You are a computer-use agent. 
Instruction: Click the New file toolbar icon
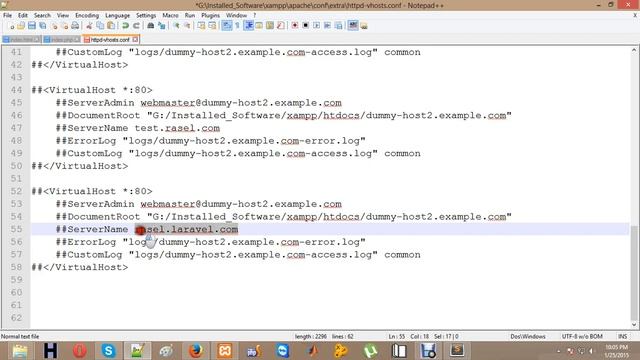click(11, 26)
